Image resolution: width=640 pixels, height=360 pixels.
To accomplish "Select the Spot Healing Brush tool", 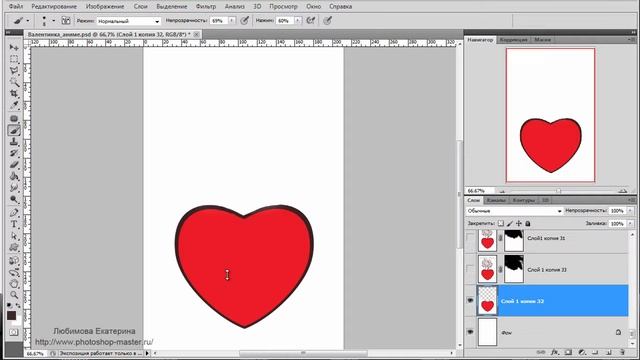I will [14, 119].
